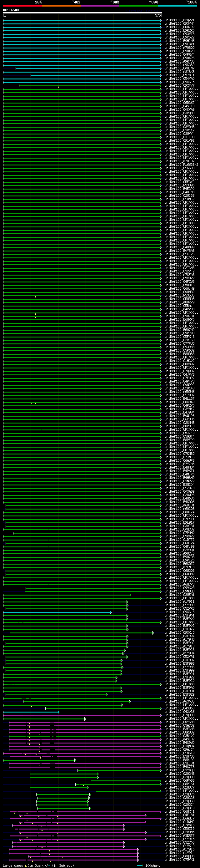
Task: Click the short cyan alignment bar of UniRef100_Q42036
Action: [x=31, y=712]
